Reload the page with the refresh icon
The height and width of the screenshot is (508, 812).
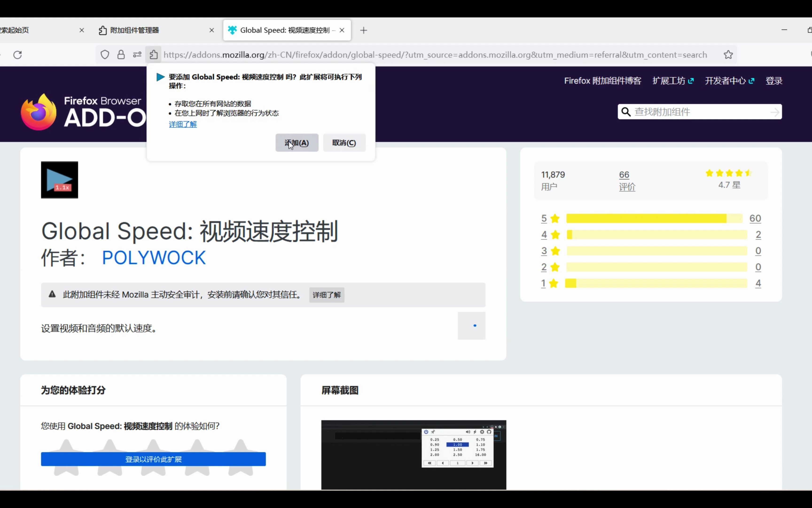(17, 55)
